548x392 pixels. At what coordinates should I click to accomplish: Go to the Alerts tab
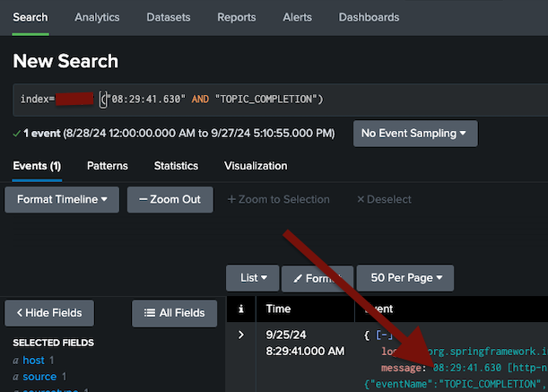pyautogui.click(x=297, y=17)
